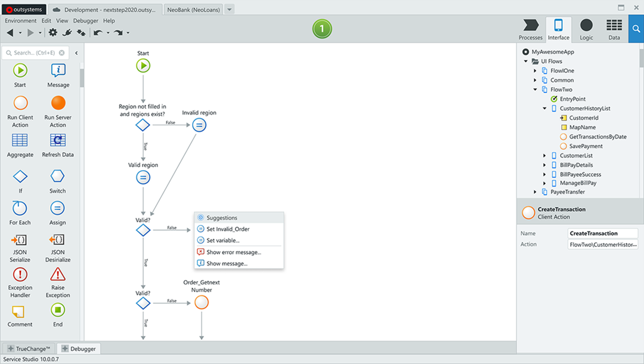Viewport: 644px width, 364px height.
Task: Open the dropdown arrow beside tabs
Action: coord(230,10)
